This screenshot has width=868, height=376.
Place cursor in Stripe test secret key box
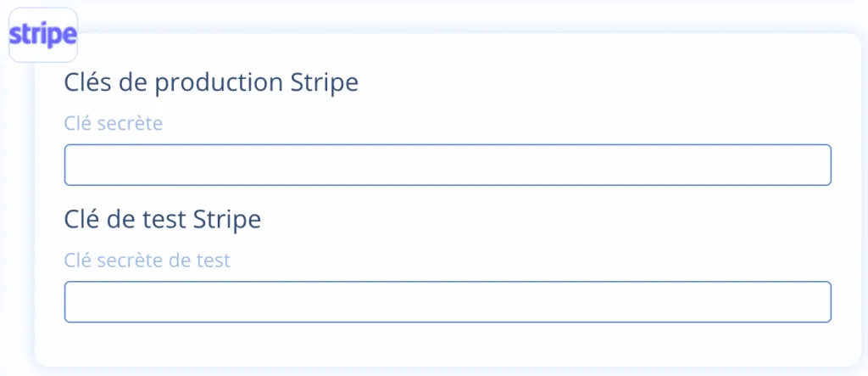[x=448, y=301]
